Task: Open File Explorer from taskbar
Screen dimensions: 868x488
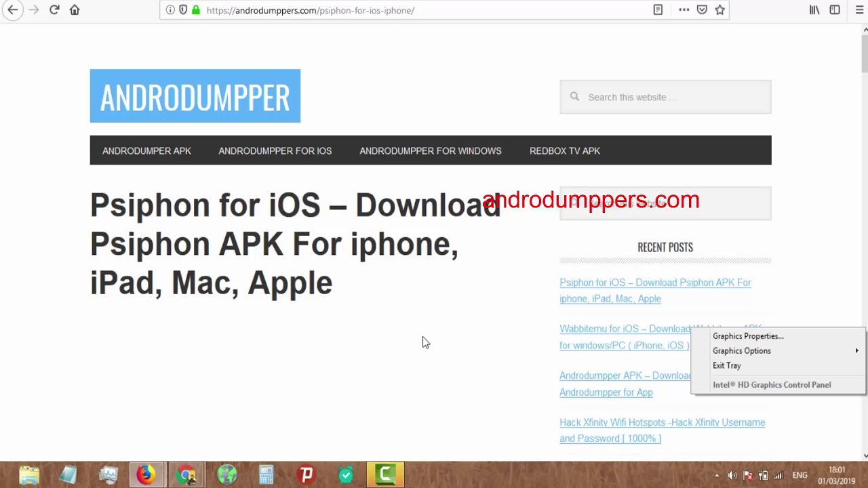Action: pos(29,475)
